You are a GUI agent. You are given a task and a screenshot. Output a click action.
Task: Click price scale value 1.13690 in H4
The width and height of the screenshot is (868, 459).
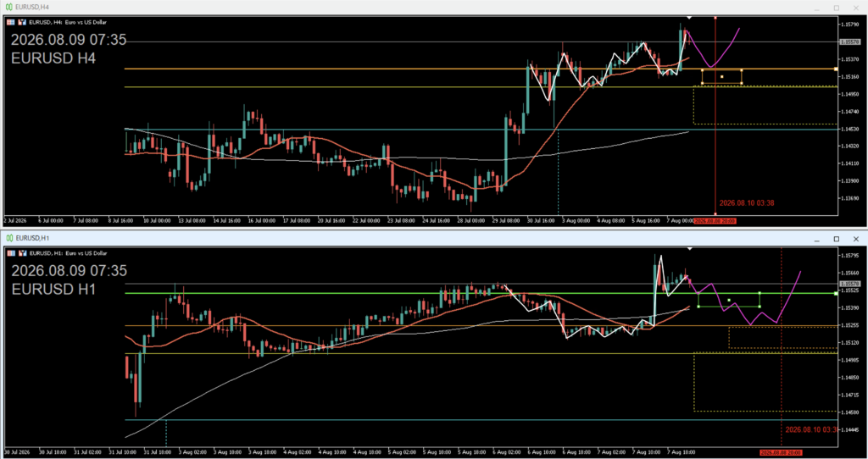click(851, 198)
